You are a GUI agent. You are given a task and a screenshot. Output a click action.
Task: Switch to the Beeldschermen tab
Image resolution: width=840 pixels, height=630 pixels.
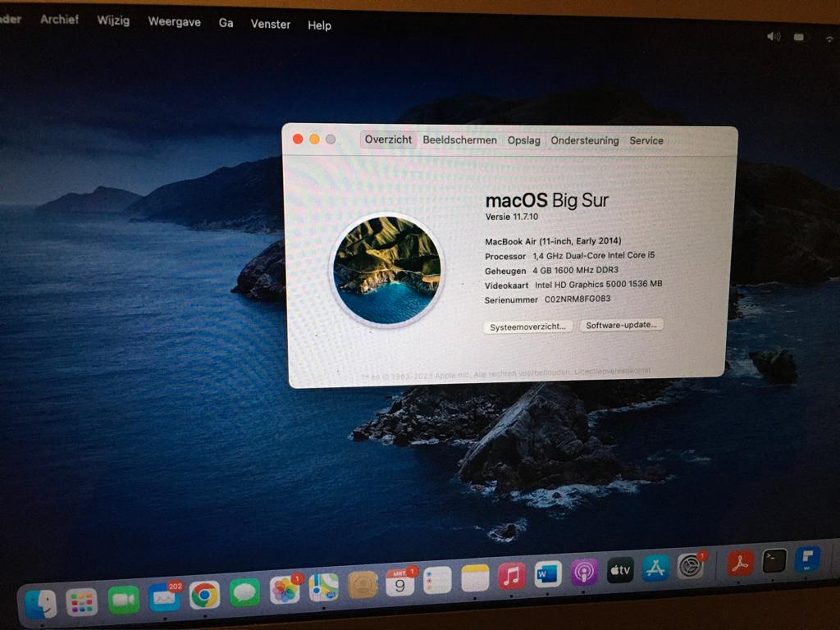459,139
